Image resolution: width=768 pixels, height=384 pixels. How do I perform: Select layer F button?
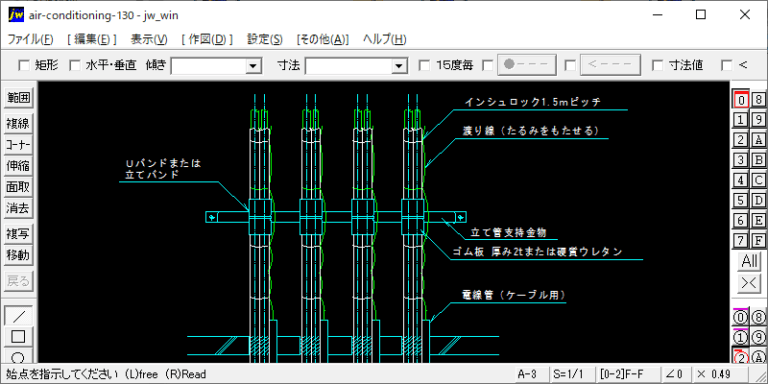coord(758,240)
